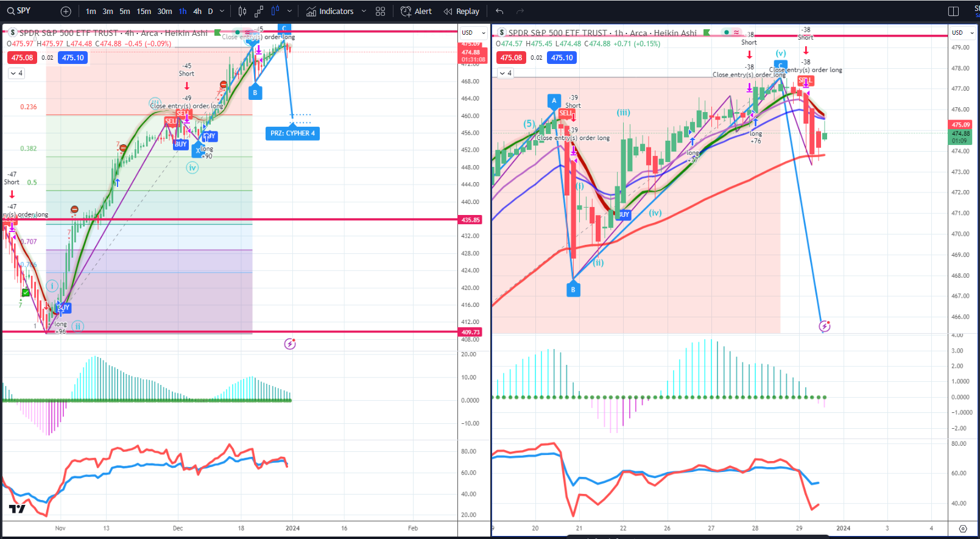
Task: Expand the Indicators favorites dropdown arrow
Action: pos(364,11)
